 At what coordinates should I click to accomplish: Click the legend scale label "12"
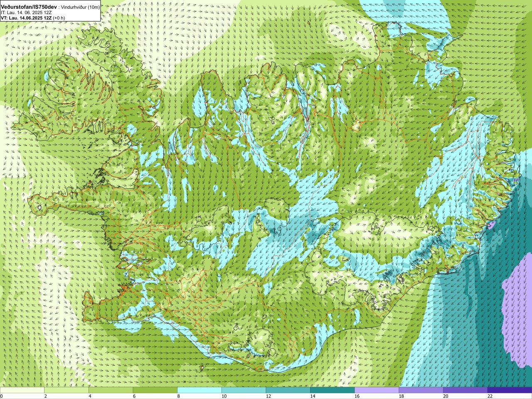coord(268,396)
